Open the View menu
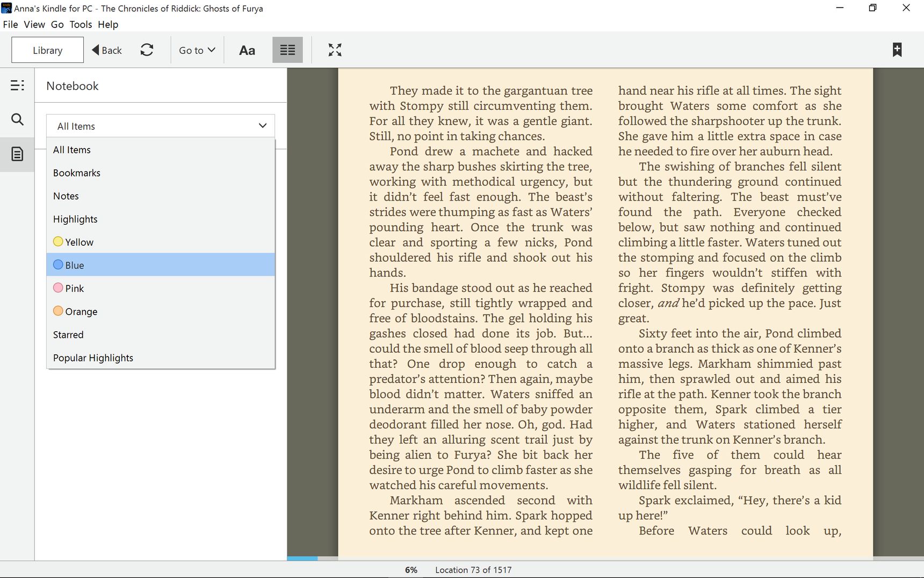 pyautogui.click(x=34, y=24)
